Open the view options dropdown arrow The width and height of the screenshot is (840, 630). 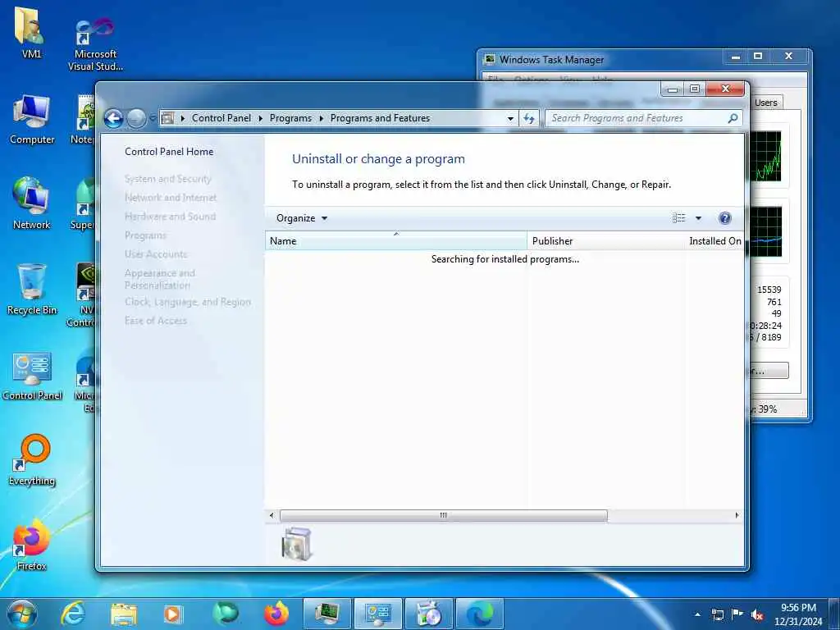[698, 218]
